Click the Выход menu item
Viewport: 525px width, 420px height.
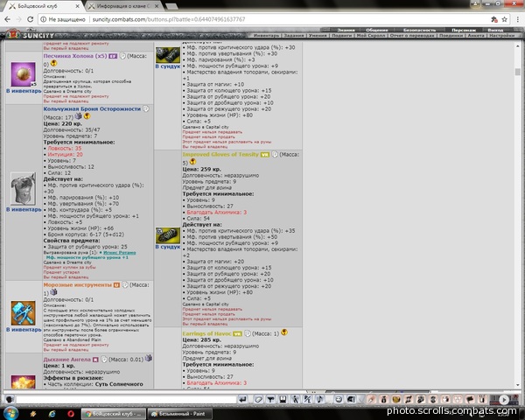pyautogui.click(x=495, y=30)
